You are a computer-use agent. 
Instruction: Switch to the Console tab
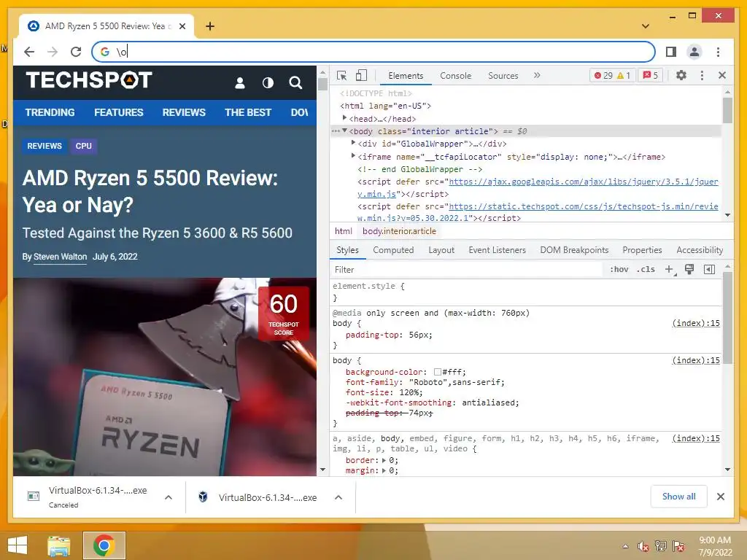455,76
